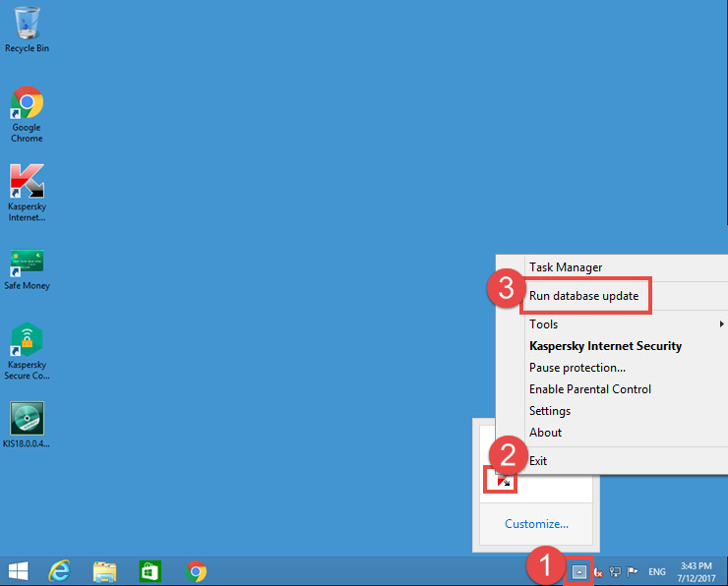Click the volume muted tray icon
Viewport: 728px width, 586px height.
[x=598, y=572]
